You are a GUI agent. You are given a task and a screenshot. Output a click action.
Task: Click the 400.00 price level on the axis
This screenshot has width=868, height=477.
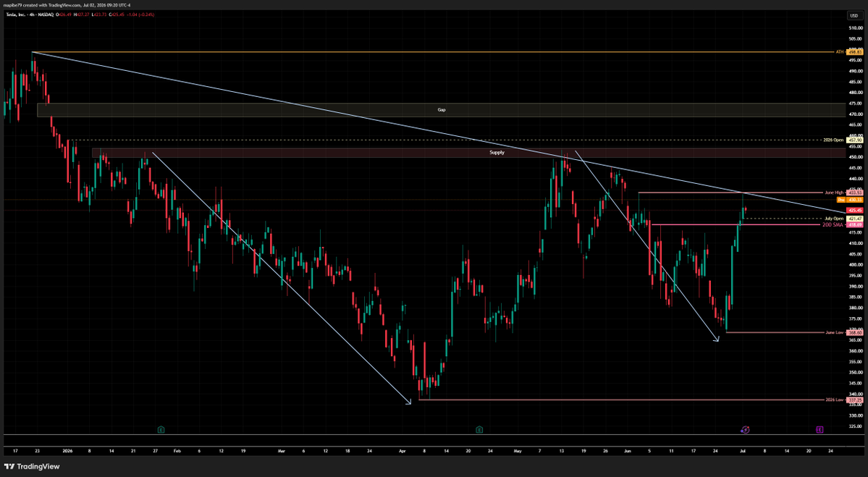tap(855, 264)
